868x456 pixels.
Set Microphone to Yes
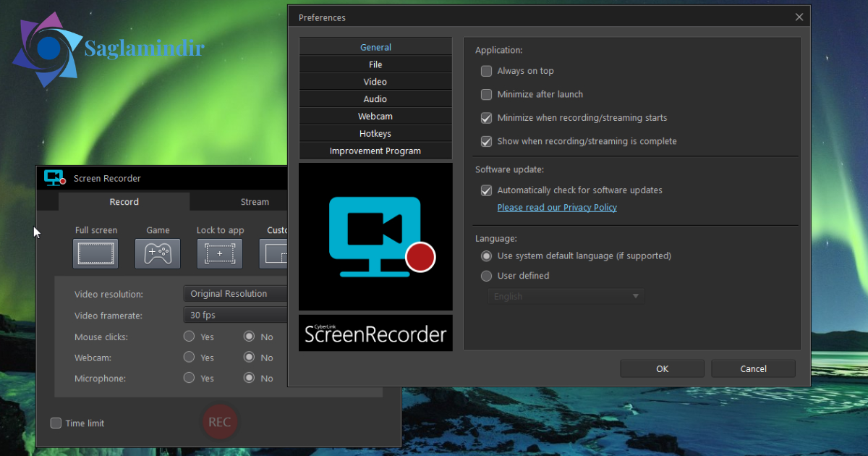point(189,377)
